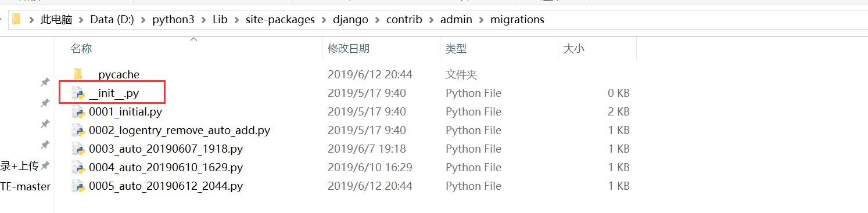Sort by the 类型 column header
Viewport: 868px width, 213px height.
[456, 49]
